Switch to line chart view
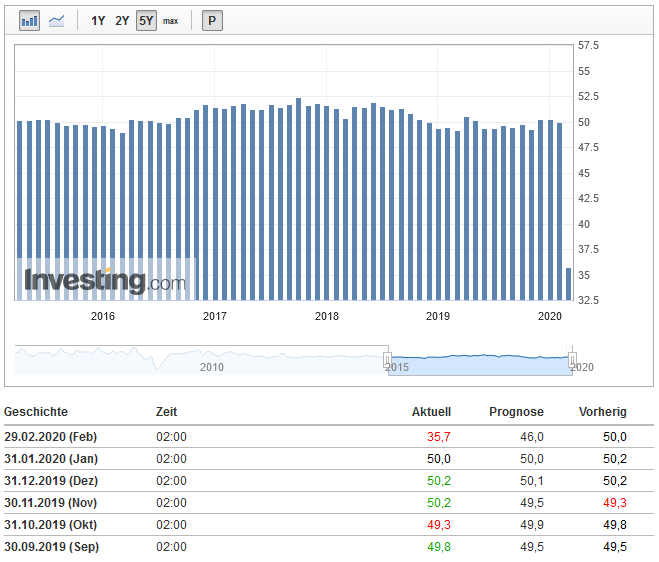The image size is (659, 562). 56,21
